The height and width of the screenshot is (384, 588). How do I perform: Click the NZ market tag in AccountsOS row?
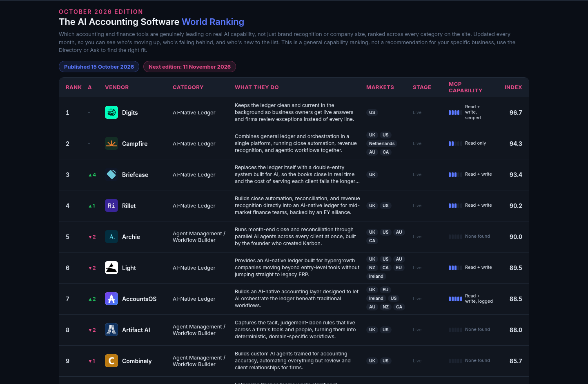[x=385, y=307]
